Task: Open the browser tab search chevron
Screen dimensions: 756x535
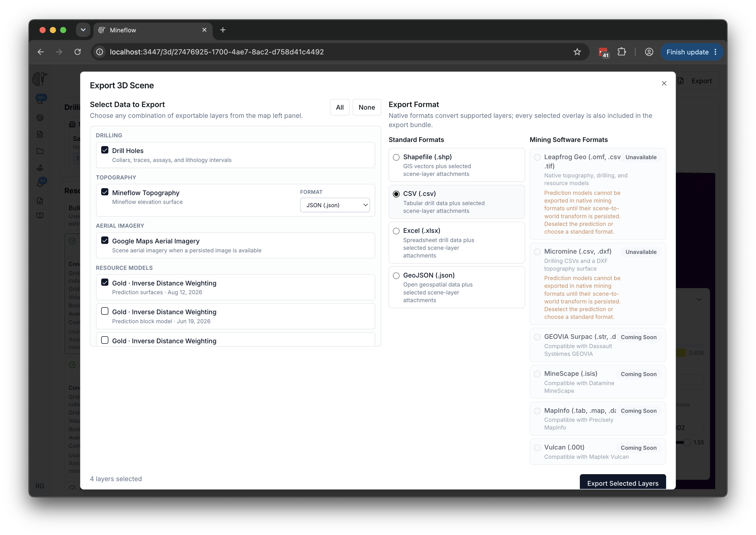Action: 83,30
